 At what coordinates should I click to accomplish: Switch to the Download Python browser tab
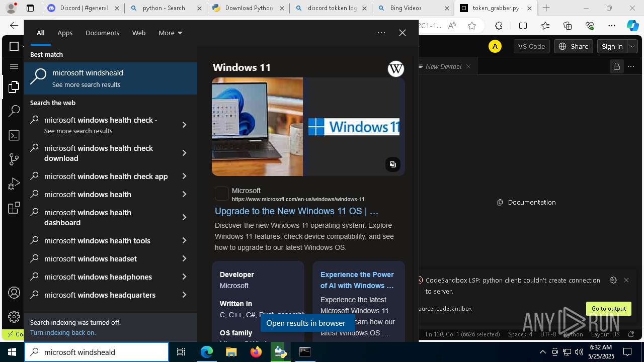(249, 8)
